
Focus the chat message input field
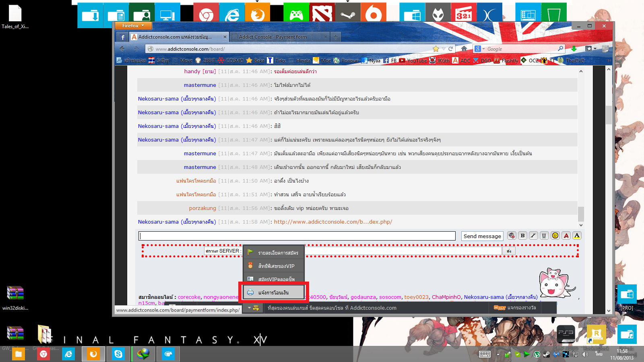click(297, 236)
